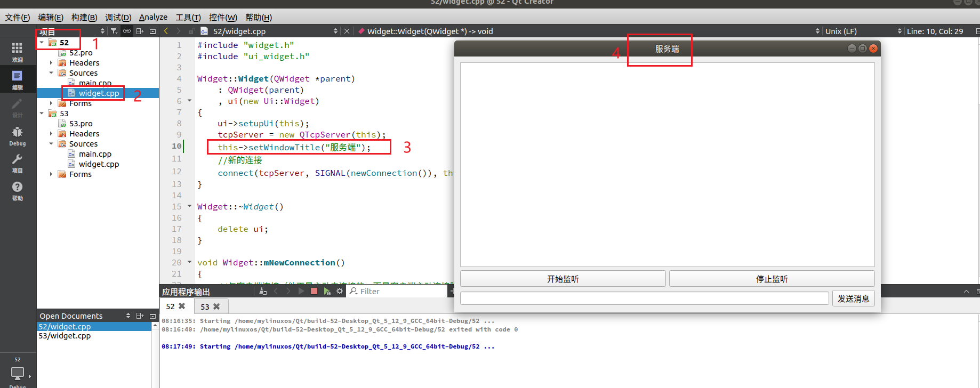The image size is (980, 388).
Task: Collapse Sources folder under project 52
Action: click(x=51, y=72)
